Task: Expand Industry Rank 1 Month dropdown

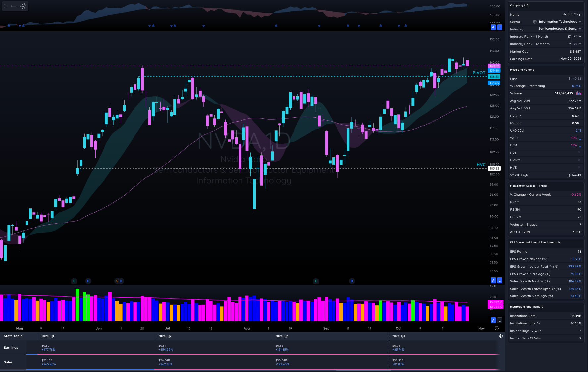Action: [x=580, y=36]
